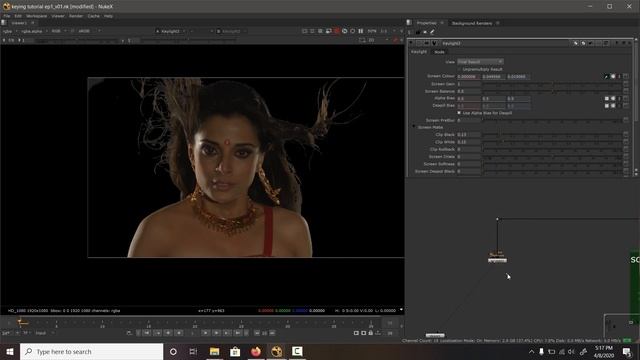The width and height of the screenshot is (640, 360).
Task: Open Microsoft Store from the taskbar
Action: point(235,351)
